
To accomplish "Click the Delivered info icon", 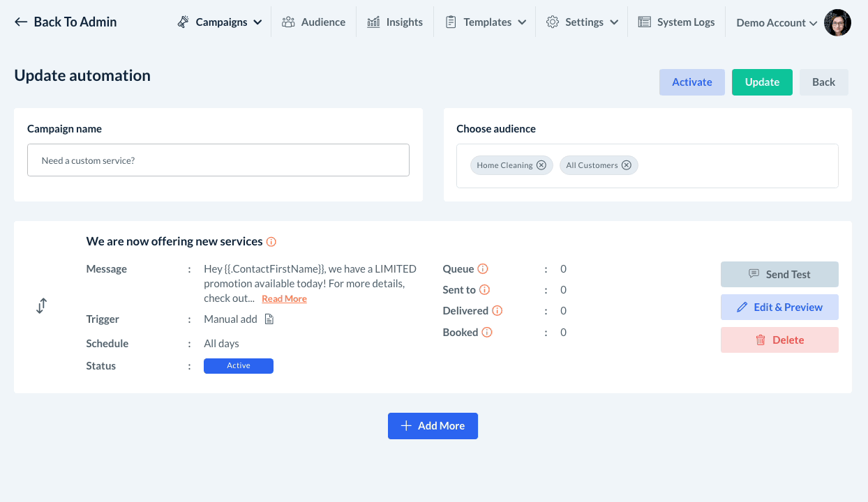I will [497, 311].
